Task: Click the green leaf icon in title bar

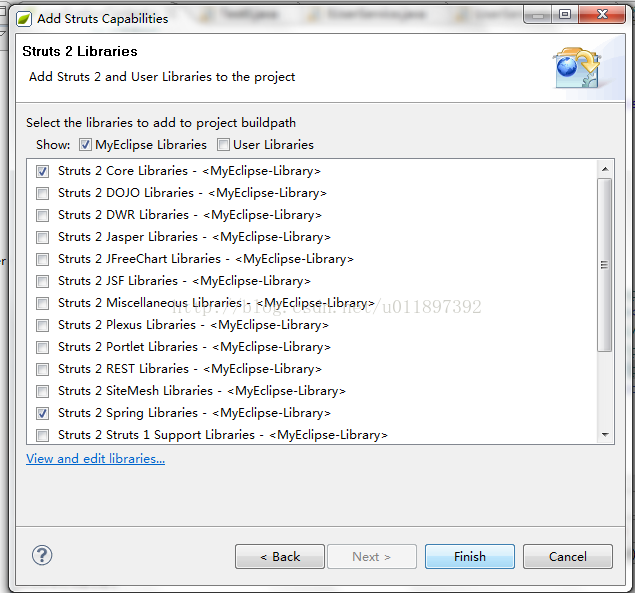Action: [x=24, y=19]
